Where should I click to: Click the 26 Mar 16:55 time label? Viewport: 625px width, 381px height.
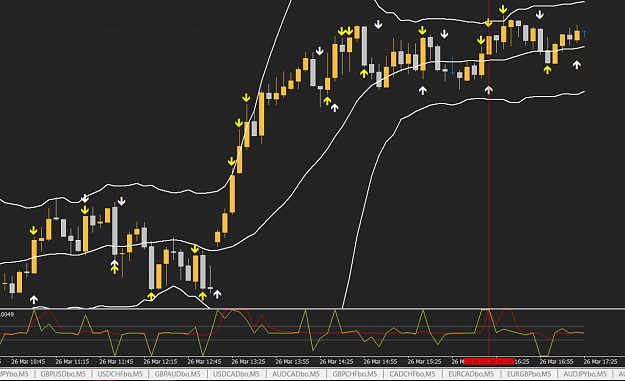556,362
